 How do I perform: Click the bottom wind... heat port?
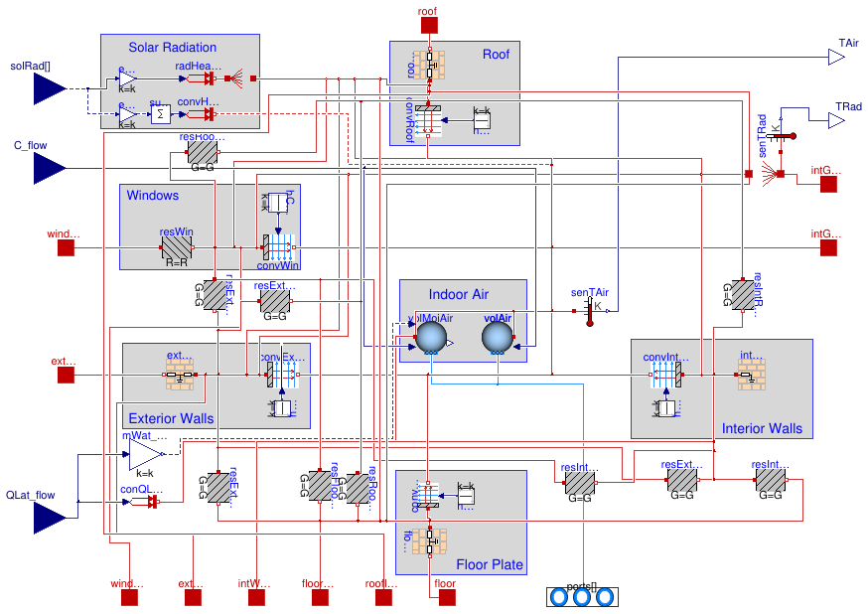pos(129,597)
